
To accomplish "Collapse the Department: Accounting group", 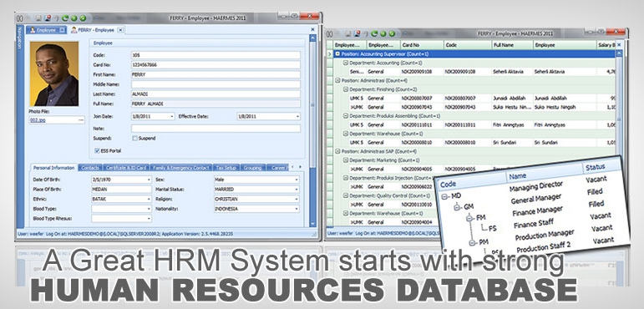I will click(346, 63).
